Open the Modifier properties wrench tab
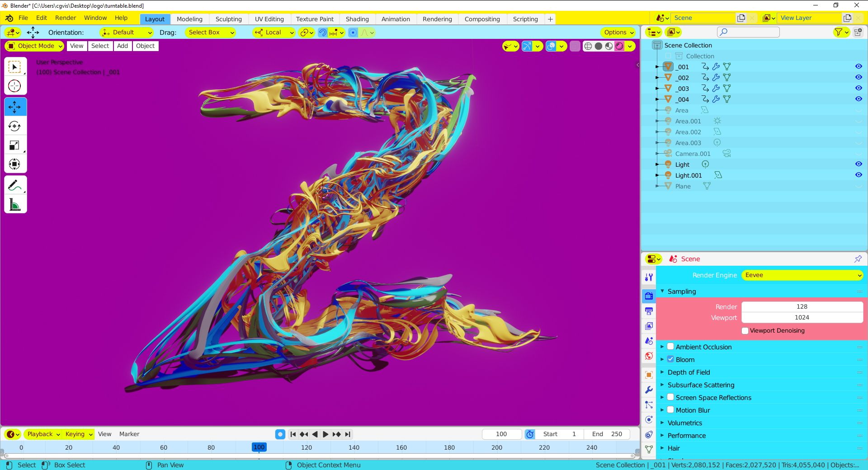 pos(649,390)
